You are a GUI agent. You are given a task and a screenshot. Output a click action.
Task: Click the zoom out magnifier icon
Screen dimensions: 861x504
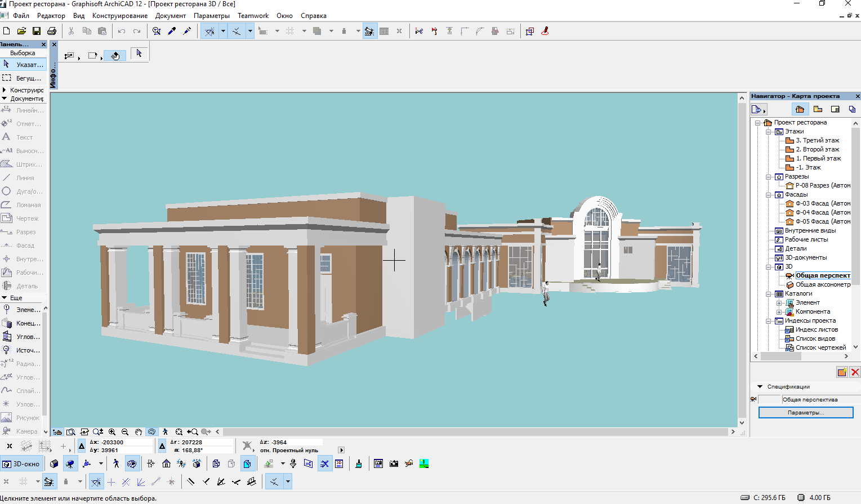coord(125,432)
